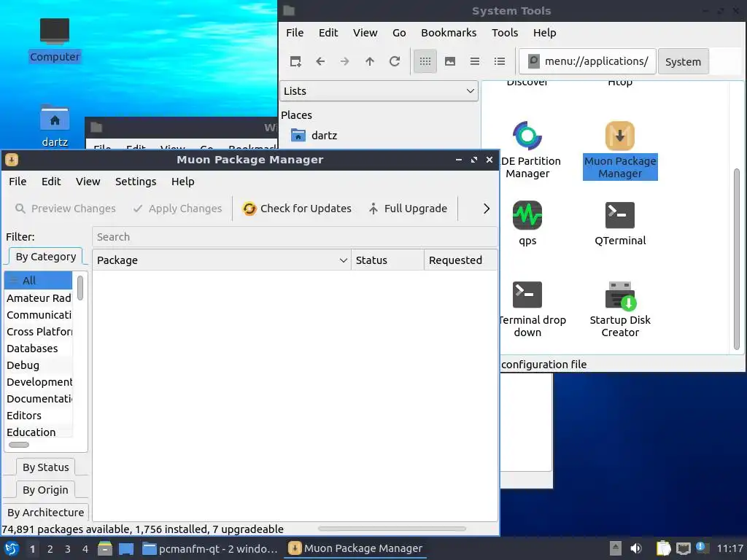Click category list vertical scrollbar in Muon
This screenshot has height=560, width=747.
[x=80, y=288]
